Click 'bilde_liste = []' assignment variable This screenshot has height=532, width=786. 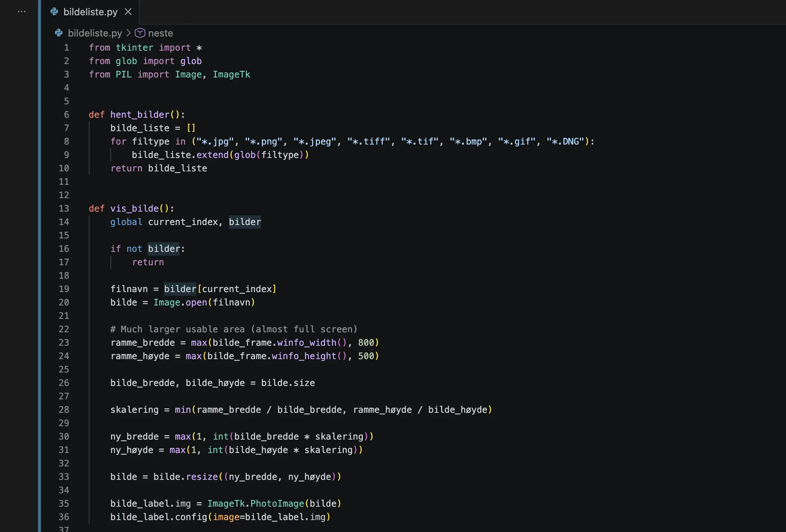[140, 128]
